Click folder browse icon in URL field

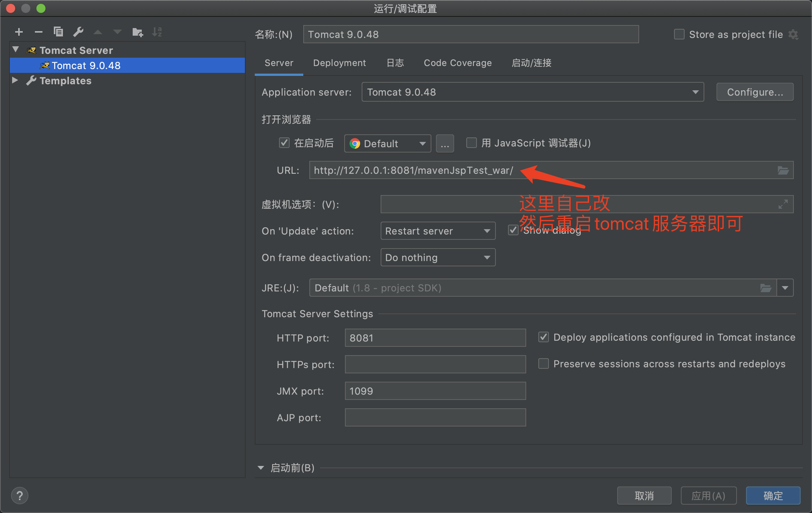click(x=783, y=170)
